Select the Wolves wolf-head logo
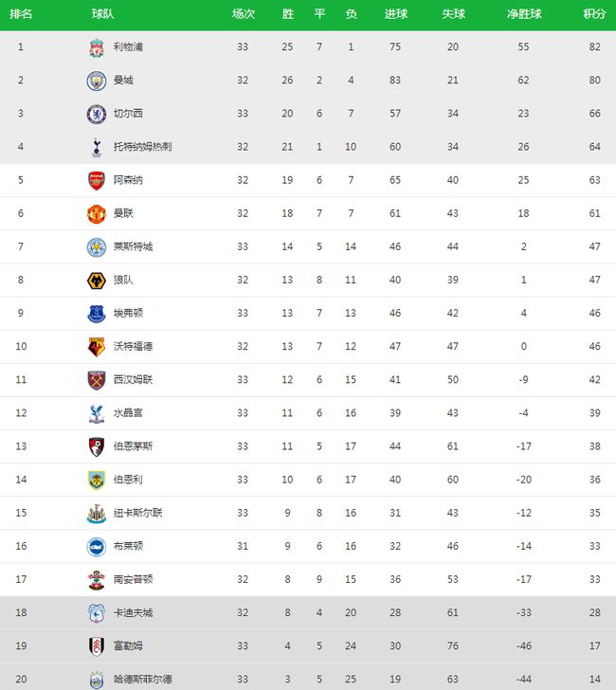616x690 pixels. coord(97,281)
